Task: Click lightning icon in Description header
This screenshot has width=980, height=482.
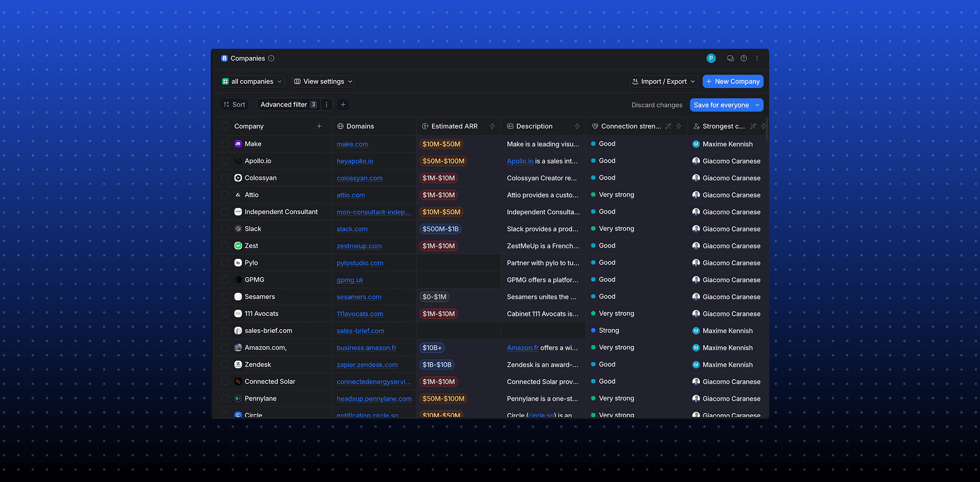Action: tap(577, 126)
